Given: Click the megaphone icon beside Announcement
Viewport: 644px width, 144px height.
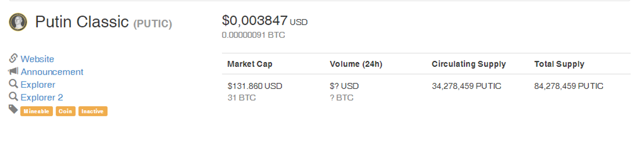Looking at the screenshot, I should [13, 71].
